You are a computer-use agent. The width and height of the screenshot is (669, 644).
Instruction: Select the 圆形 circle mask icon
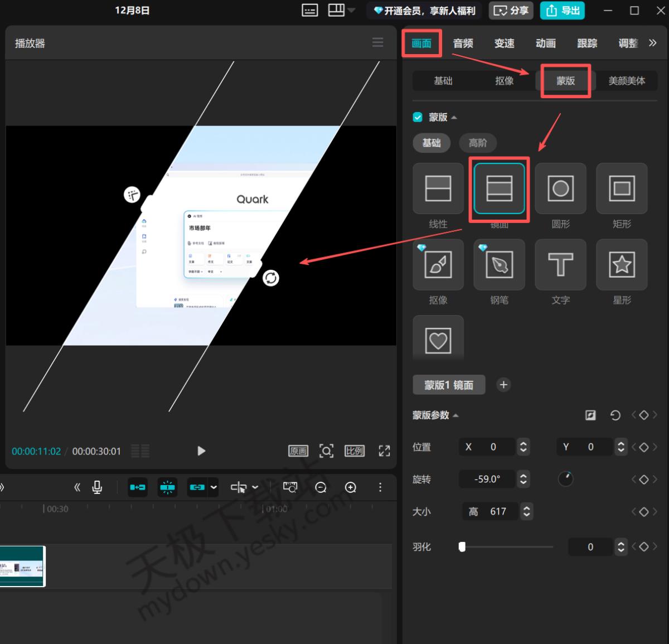coord(560,188)
